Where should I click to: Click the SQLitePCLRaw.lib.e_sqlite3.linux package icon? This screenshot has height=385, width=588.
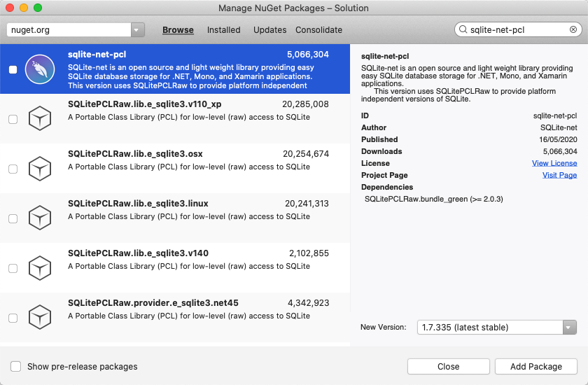point(39,218)
